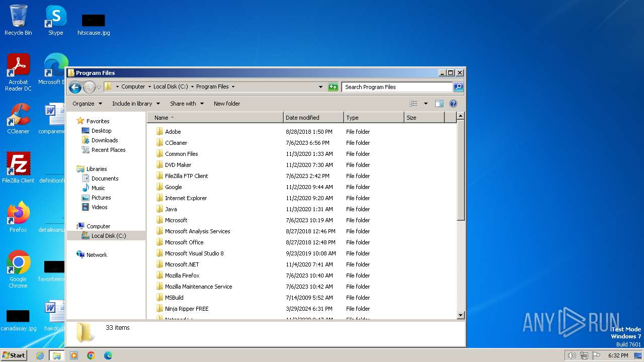
Task: Open Internet Explorer from taskbar
Action: coord(40,355)
